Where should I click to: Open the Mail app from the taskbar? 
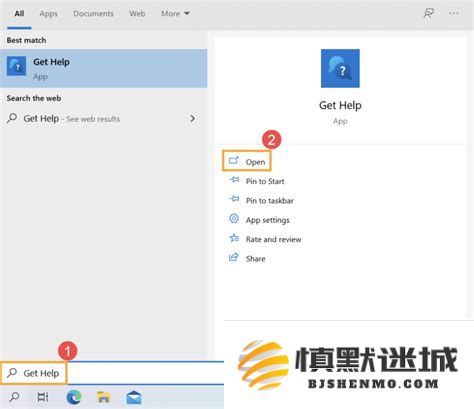134,397
